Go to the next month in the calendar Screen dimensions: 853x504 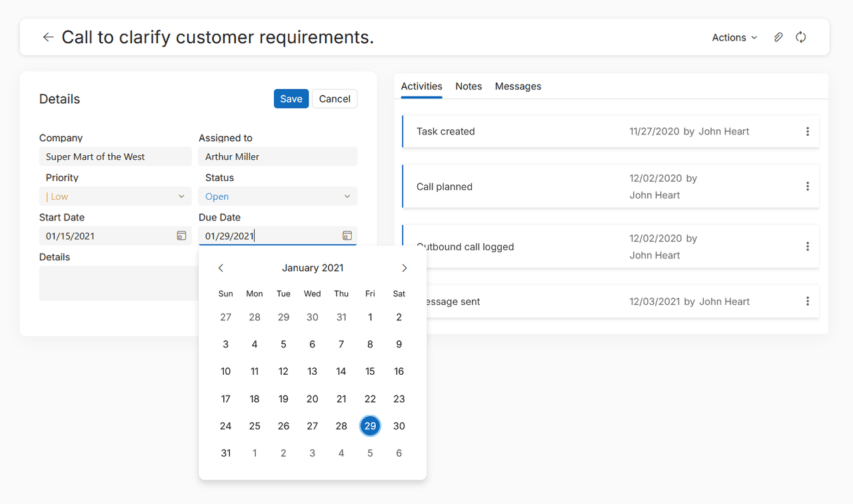click(x=404, y=268)
